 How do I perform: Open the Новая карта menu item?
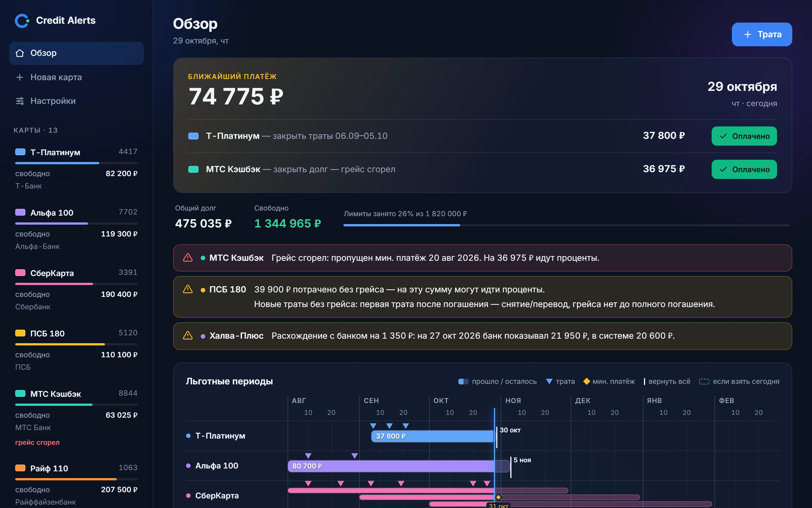[76, 77]
